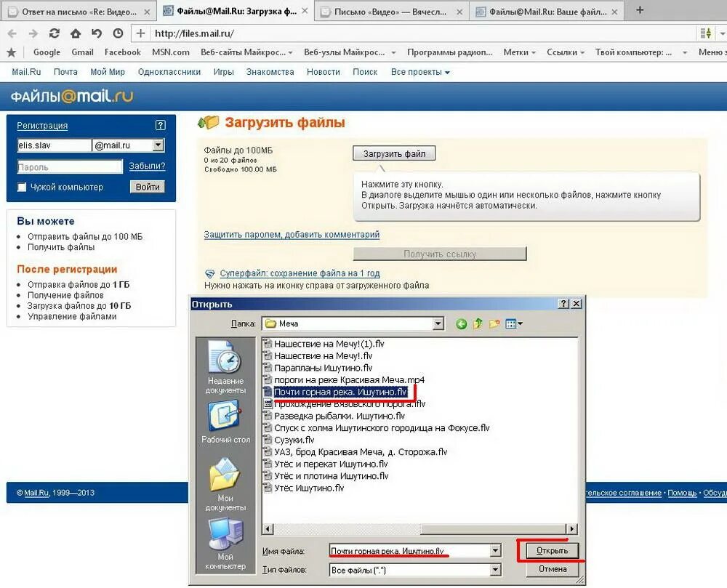Click the plus icon beside address bar
The image size is (727, 588).
tap(140, 33)
